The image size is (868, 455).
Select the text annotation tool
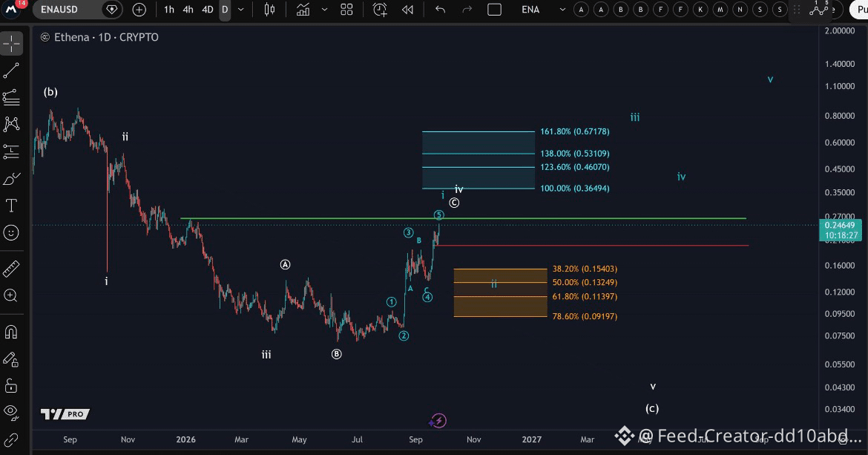point(11,206)
